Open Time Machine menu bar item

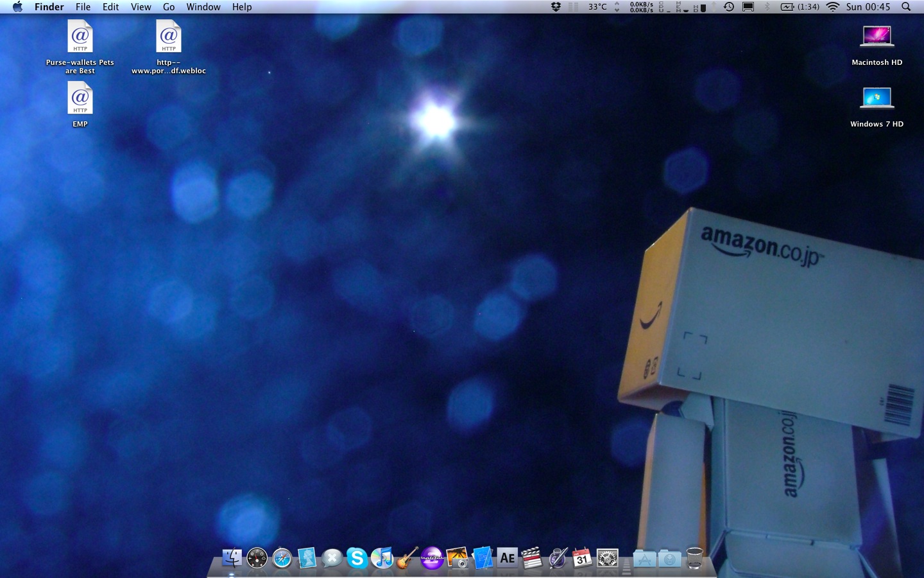click(x=729, y=7)
